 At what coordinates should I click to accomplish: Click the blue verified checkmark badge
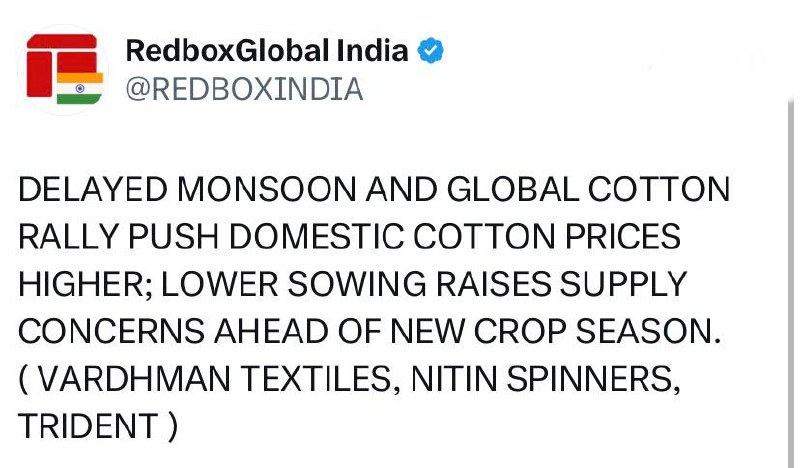pos(431,51)
